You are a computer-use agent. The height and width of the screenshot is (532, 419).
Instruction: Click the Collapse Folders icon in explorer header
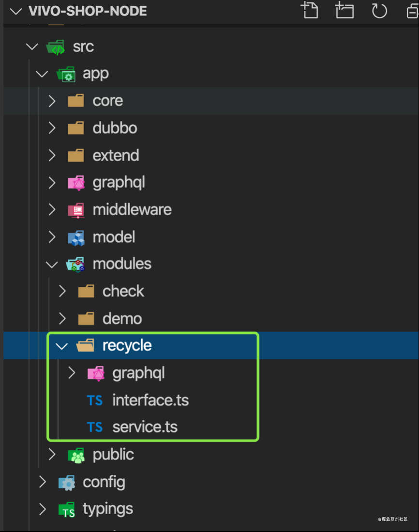click(412, 11)
